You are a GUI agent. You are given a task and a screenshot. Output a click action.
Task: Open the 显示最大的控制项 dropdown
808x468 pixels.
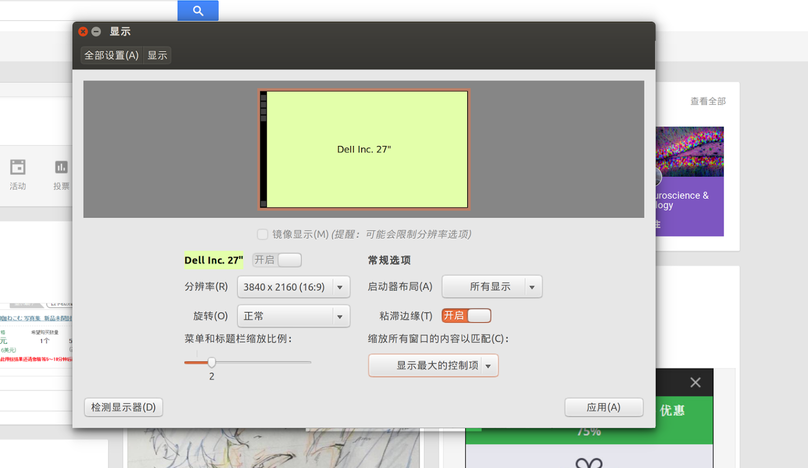tap(433, 365)
